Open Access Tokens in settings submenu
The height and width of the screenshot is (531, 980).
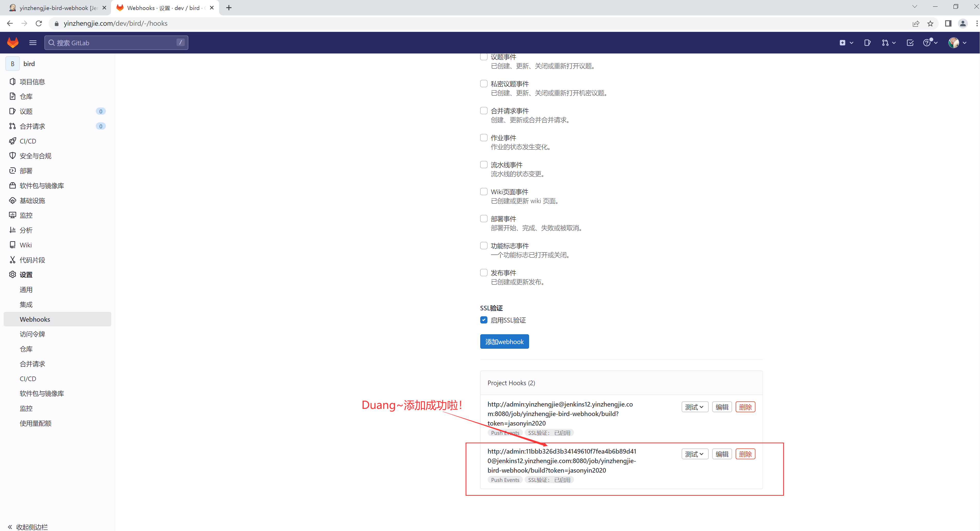point(32,334)
